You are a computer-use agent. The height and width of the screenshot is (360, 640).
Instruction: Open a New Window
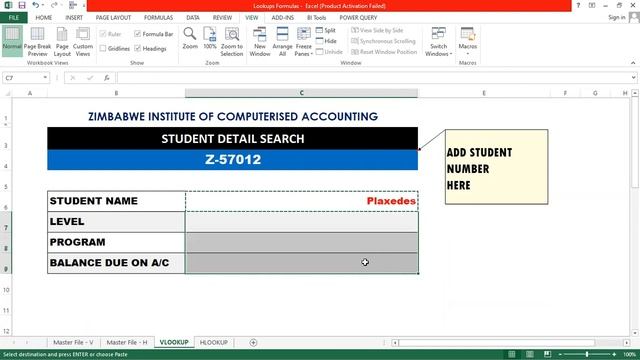[x=260, y=42]
